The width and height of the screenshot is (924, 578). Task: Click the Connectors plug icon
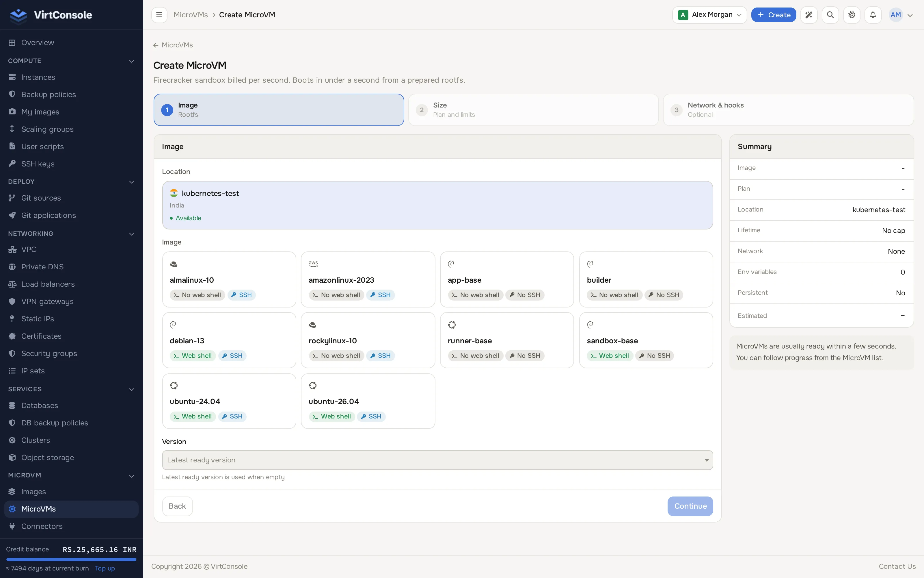(x=12, y=526)
